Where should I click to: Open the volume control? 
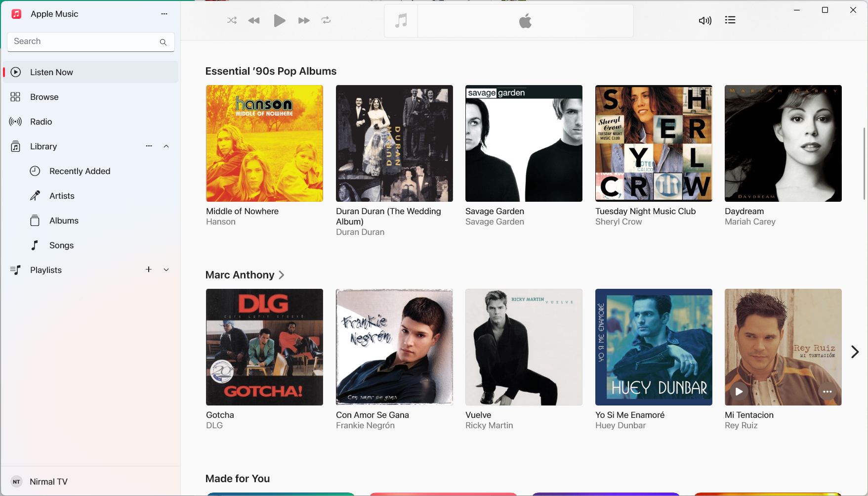click(705, 20)
